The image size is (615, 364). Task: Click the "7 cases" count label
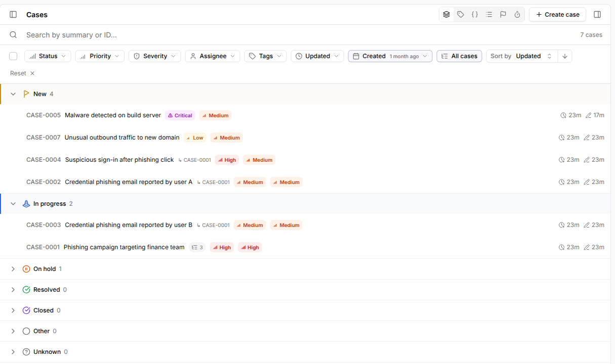(591, 35)
